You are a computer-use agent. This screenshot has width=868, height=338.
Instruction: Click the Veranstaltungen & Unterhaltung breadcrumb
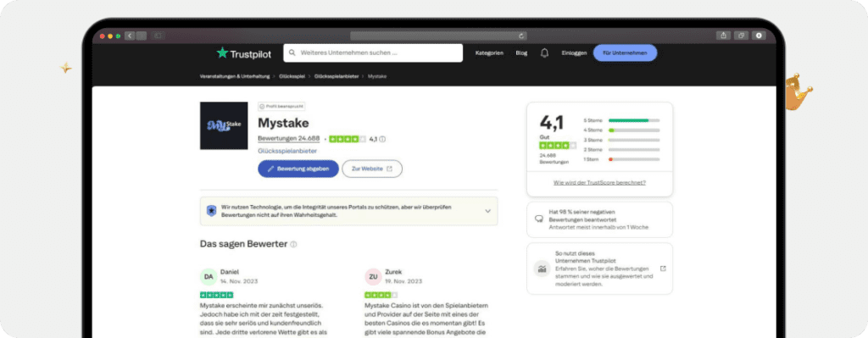click(x=235, y=76)
